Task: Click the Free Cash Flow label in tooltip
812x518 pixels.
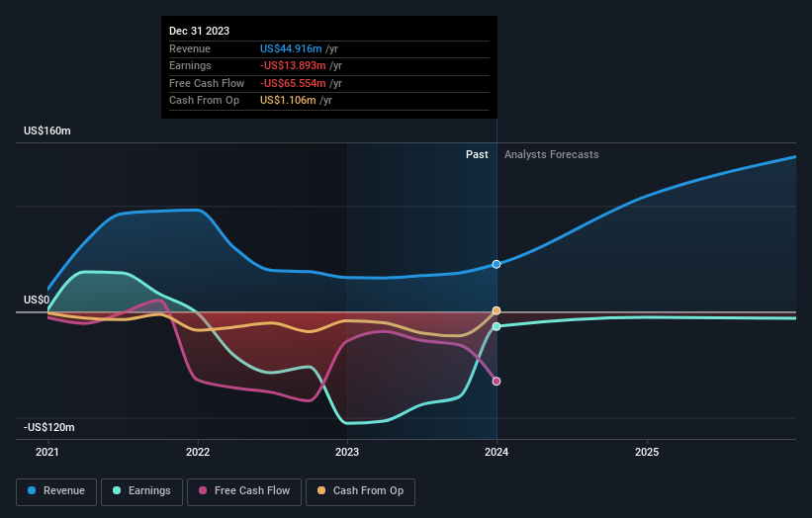Action: (x=207, y=83)
